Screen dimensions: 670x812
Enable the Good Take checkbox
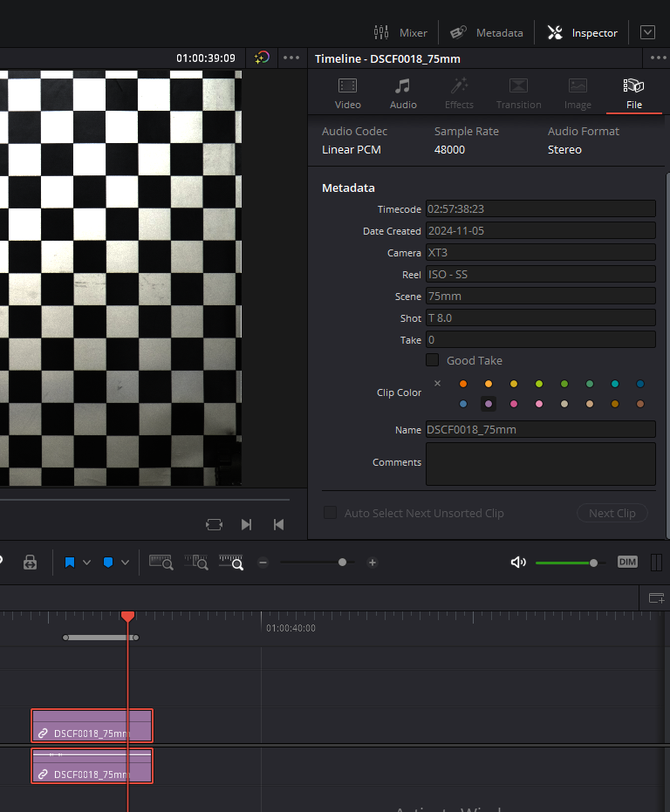(x=432, y=360)
